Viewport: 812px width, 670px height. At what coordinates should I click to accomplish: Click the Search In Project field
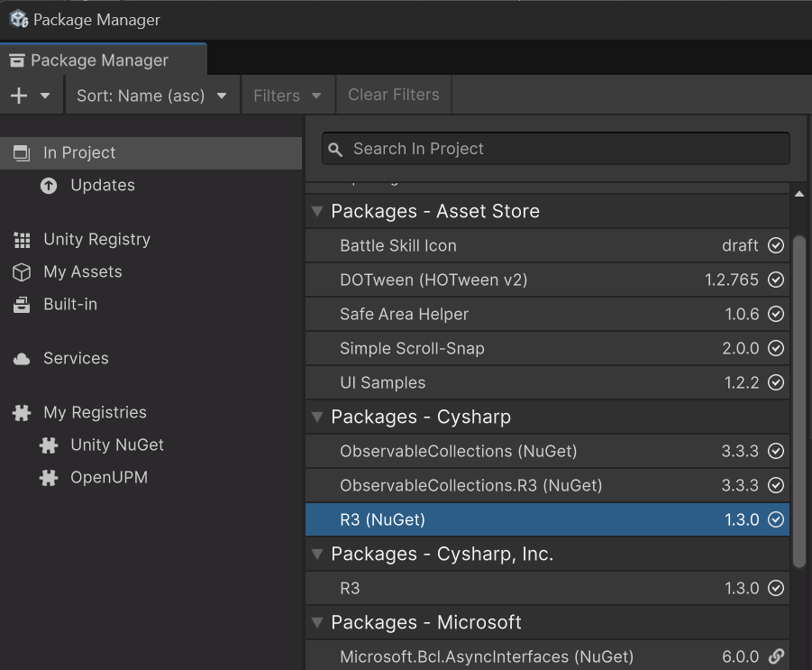click(x=556, y=149)
